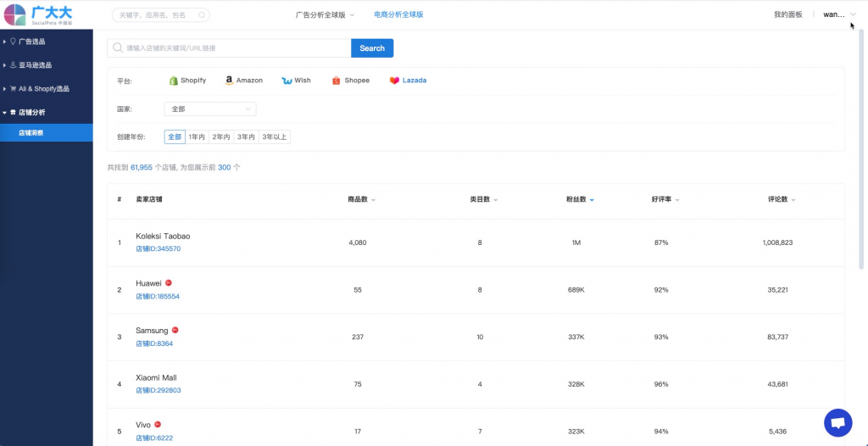Filter creation year to 3年内
This screenshot has width=868, height=446.
coord(246,137)
